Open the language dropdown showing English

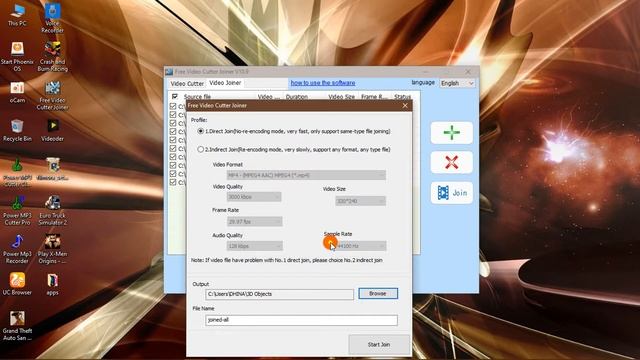(457, 83)
